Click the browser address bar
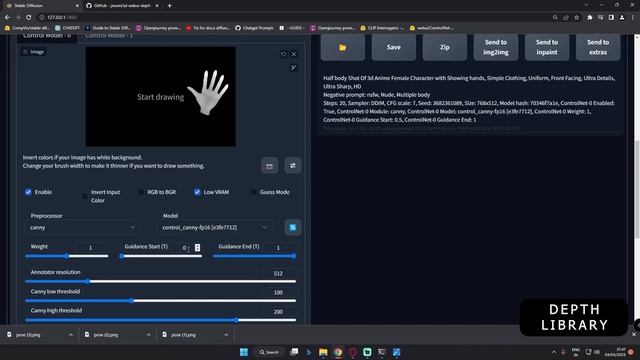The width and height of the screenshot is (640, 360). coord(294,18)
